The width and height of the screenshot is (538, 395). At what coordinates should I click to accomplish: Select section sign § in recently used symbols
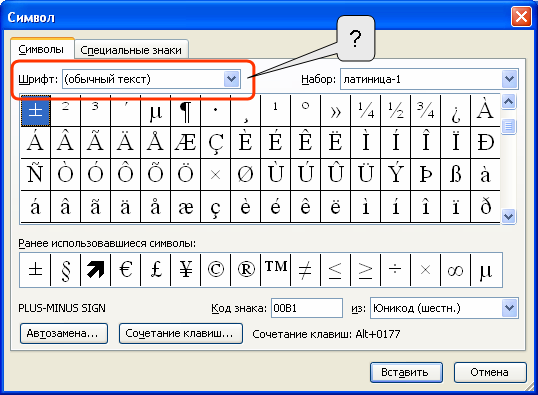coord(66,270)
